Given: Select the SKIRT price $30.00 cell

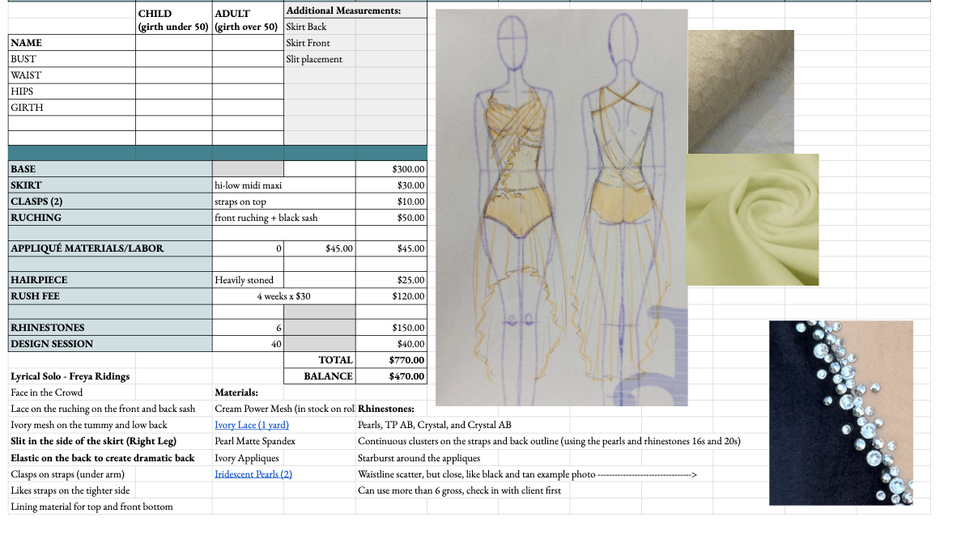Looking at the screenshot, I should (391, 185).
